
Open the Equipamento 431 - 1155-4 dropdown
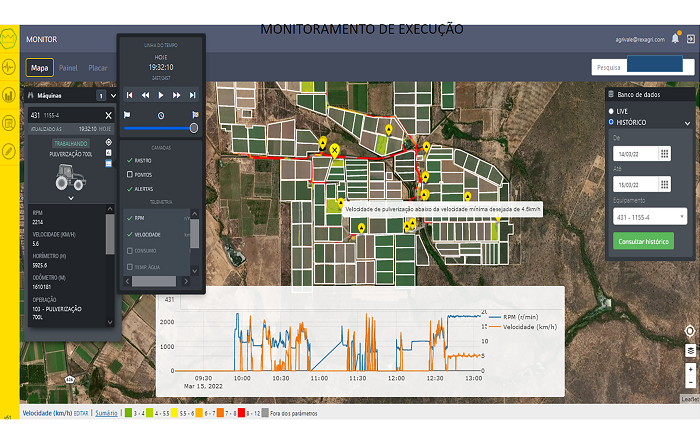(x=649, y=216)
